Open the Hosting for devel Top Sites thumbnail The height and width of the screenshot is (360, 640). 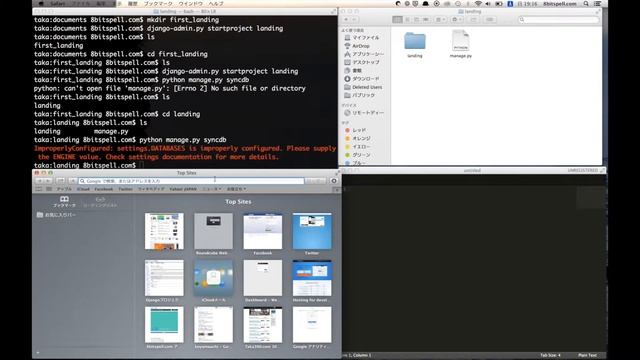312,278
